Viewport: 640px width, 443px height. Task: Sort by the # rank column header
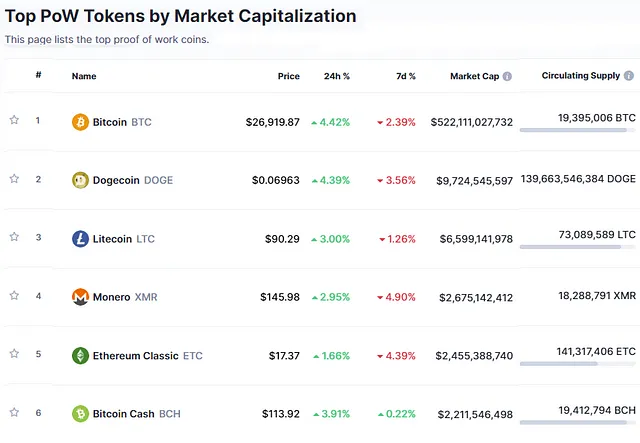point(38,75)
